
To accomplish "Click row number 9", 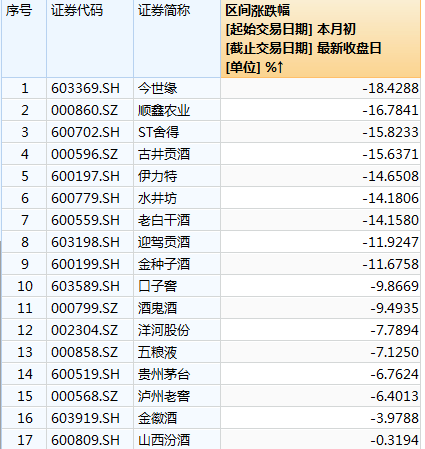I will pyautogui.click(x=24, y=264).
